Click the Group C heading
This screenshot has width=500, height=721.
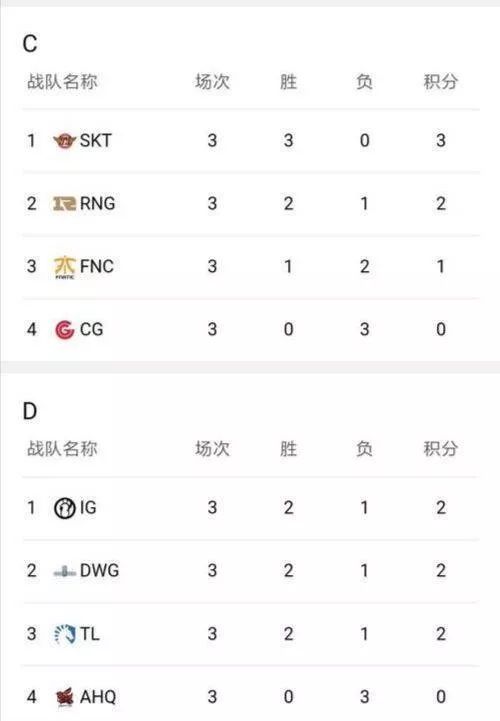pyautogui.click(x=30, y=44)
